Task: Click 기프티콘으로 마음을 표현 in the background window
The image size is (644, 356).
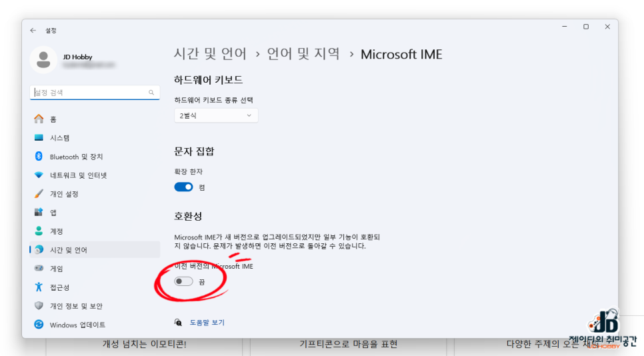Action: [348, 344]
